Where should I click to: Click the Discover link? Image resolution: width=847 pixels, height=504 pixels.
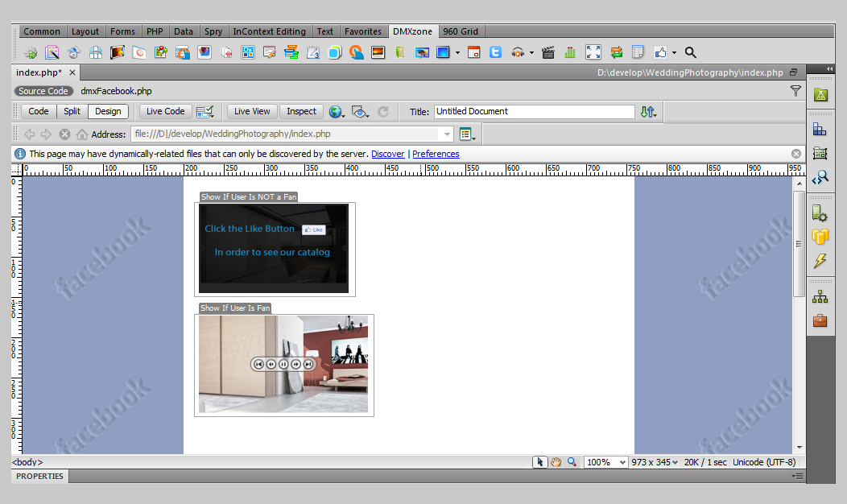click(388, 154)
